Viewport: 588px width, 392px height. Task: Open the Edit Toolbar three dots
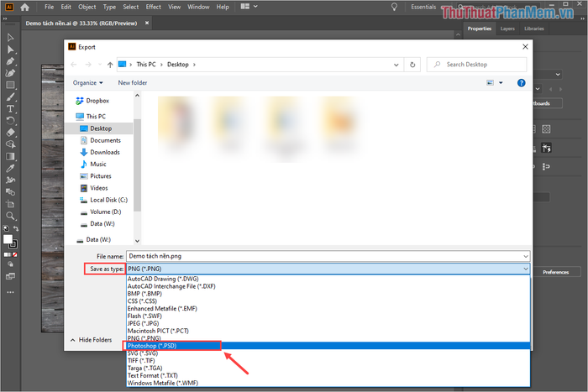pyautogui.click(x=10, y=292)
